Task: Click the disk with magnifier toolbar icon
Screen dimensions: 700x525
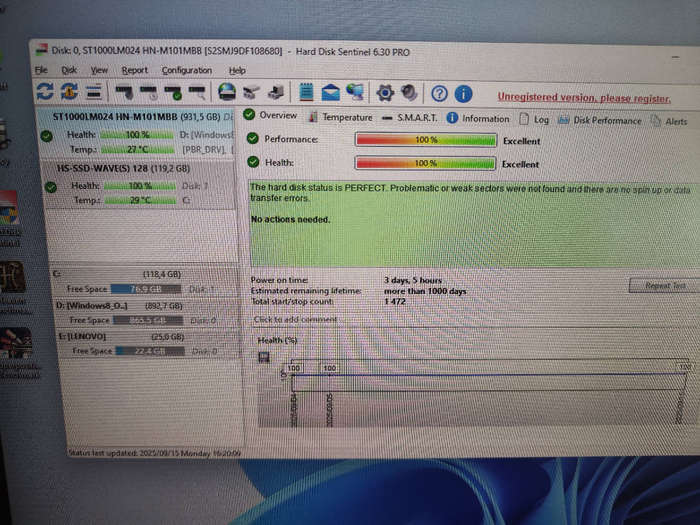Action: click(x=197, y=92)
